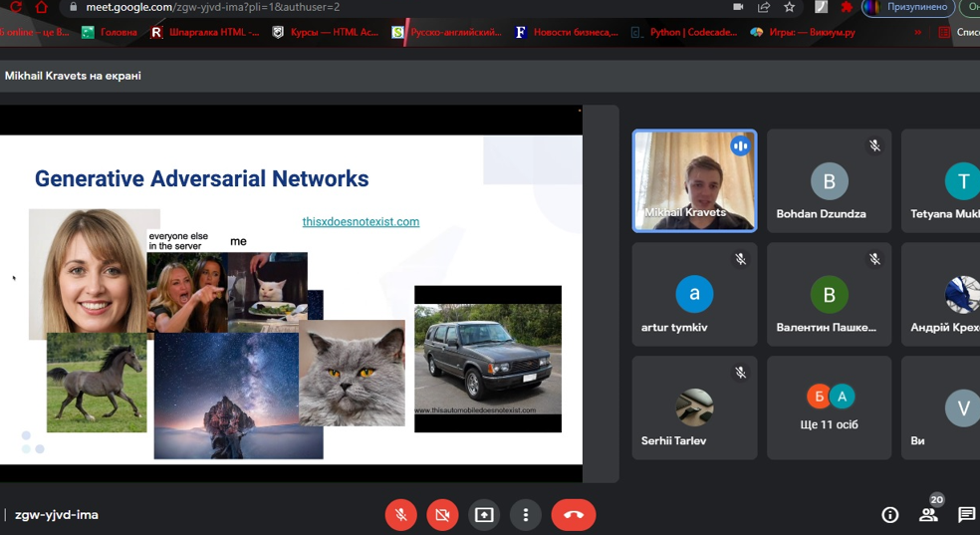Open the three-dot more options menu
This screenshot has height=535, width=980.
click(x=525, y=515)
